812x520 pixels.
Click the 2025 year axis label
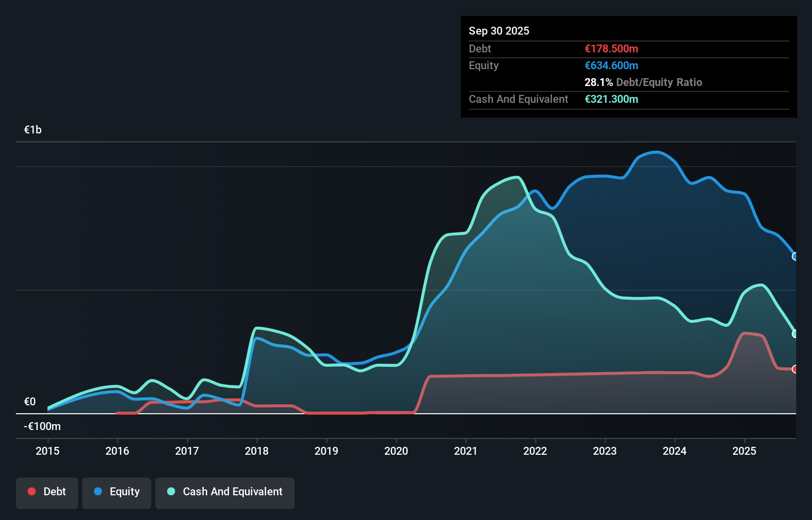[745, 451]
